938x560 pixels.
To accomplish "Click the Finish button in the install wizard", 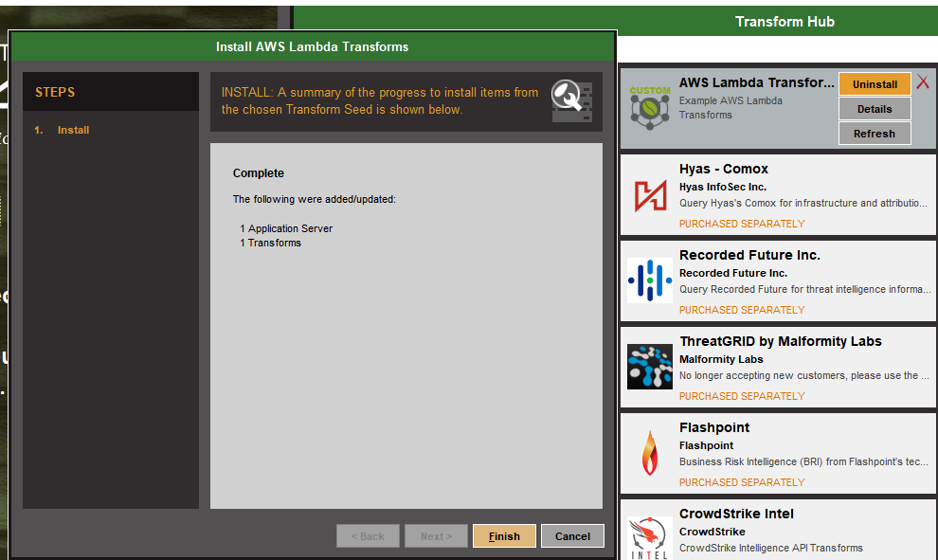I will (x=504, y=536).
